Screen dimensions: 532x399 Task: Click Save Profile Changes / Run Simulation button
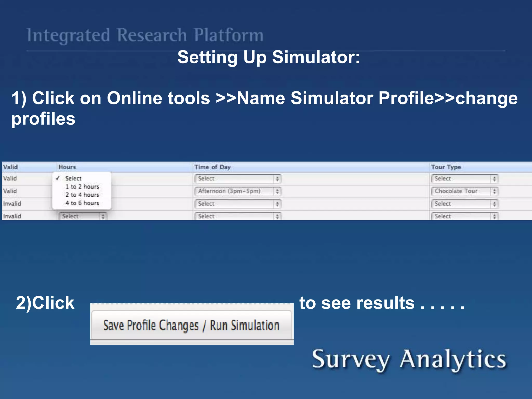pyautogui.click(x=192, y=325)
